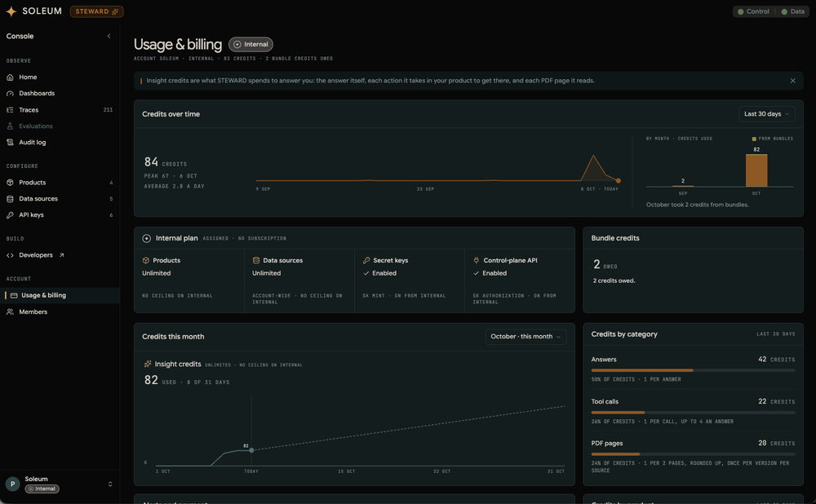Viewport: 816px width, 504px height.
Task: Click the "82 USED · 8 OF 31 DAYS" text
Action: [x=187, y=381]
